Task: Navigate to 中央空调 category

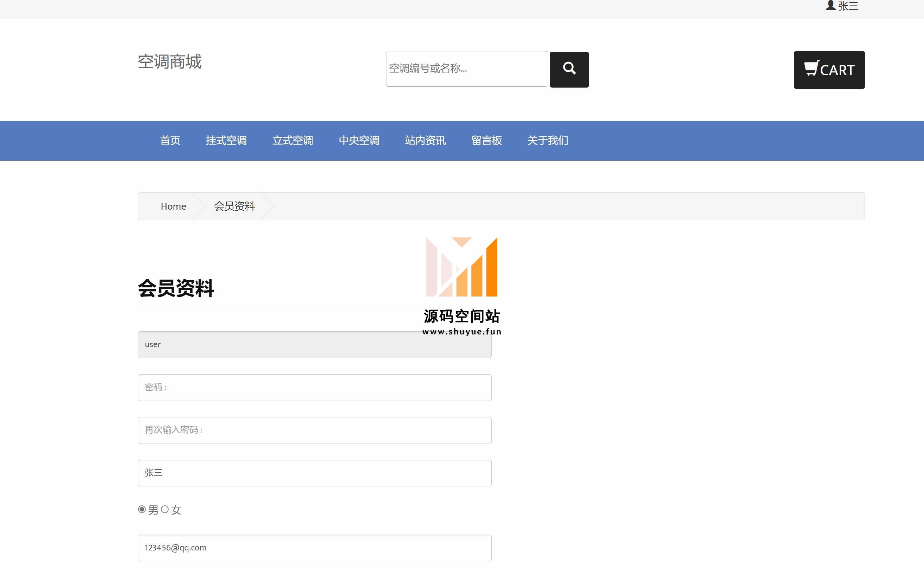Action: coord(359,140)
